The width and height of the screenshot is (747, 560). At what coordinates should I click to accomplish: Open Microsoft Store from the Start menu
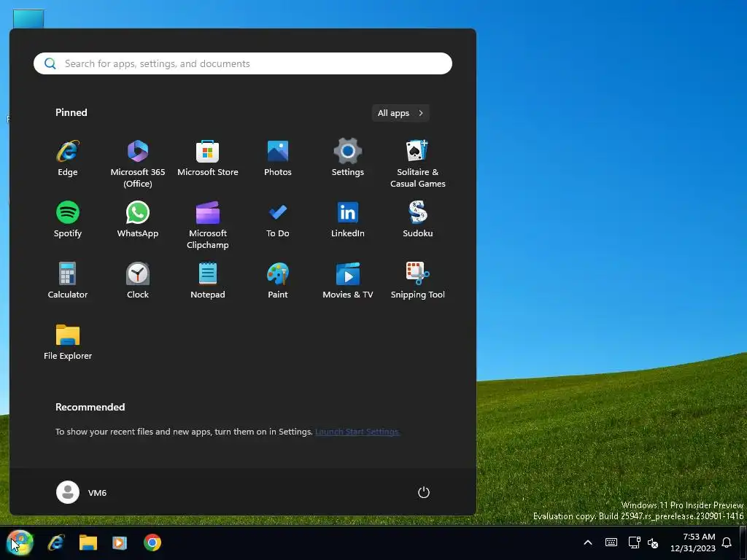pos(208,158)
